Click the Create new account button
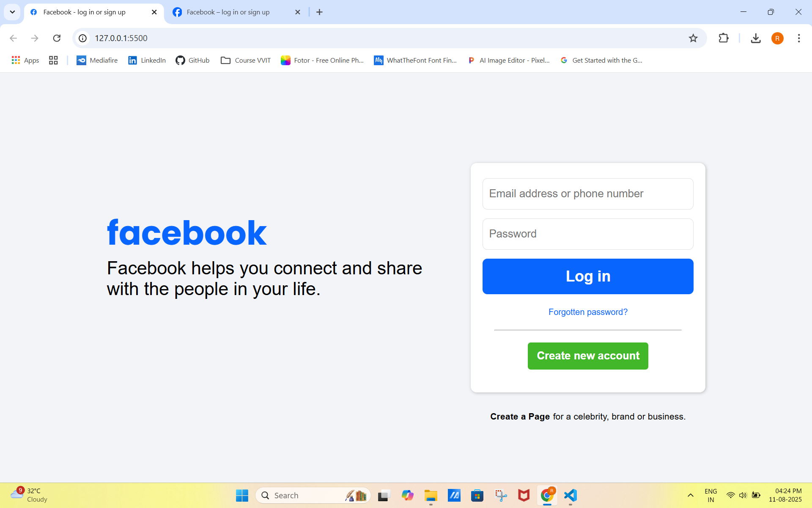Screen dimensions: 812x508 588,356
